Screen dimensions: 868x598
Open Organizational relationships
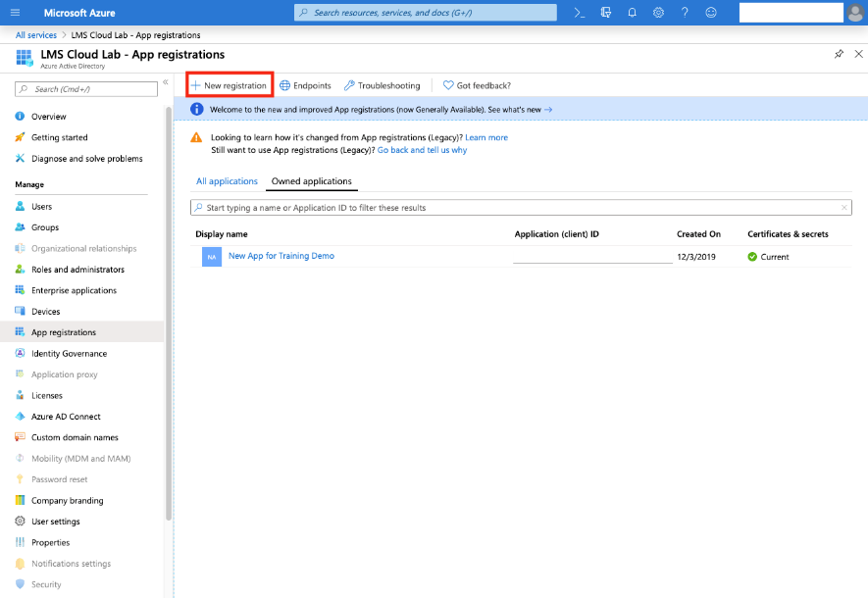82,248
